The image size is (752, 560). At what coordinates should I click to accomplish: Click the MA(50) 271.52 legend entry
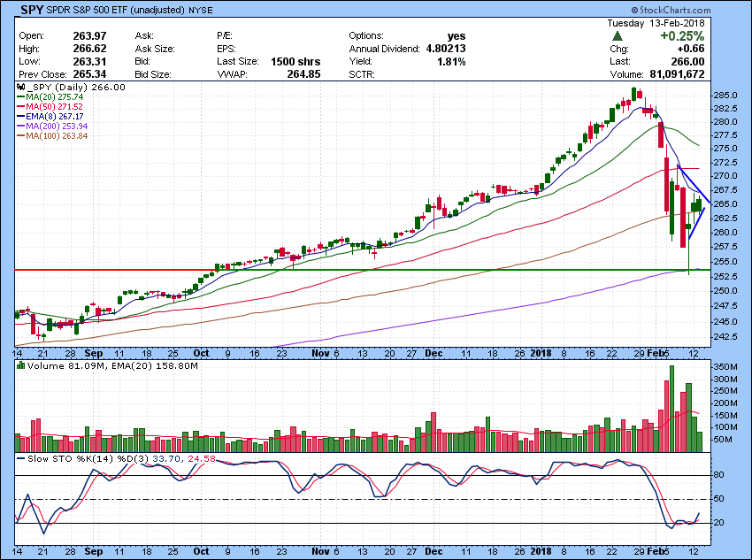click(x=54, y=106)
